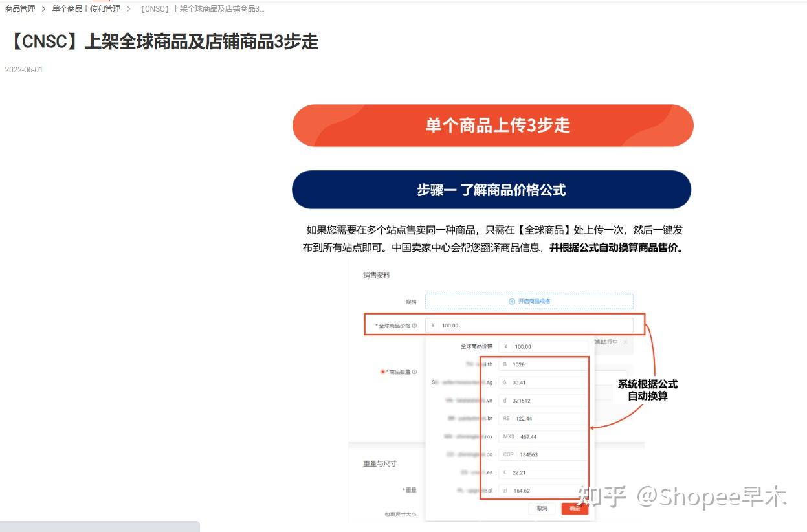
Task: Click the 取消 button in the price popup
Action: point(542,509)
